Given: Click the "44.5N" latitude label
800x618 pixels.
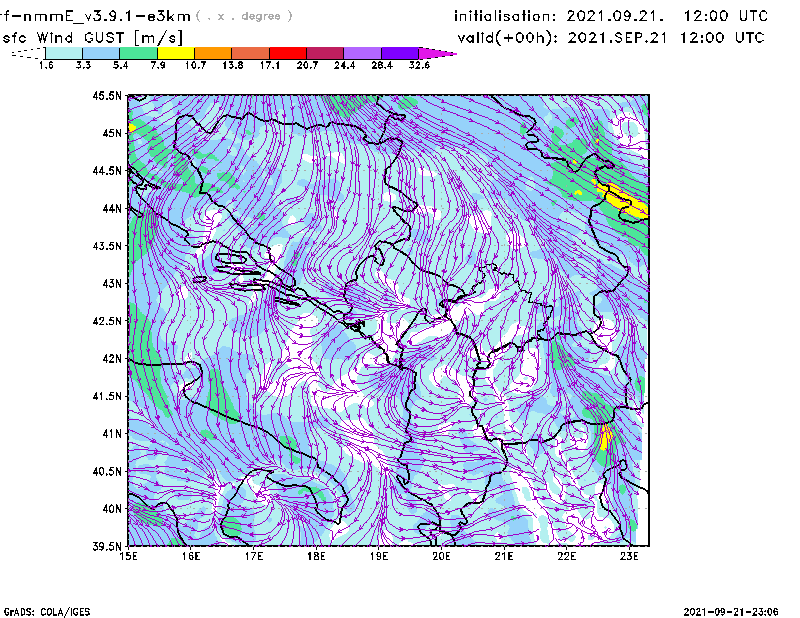Looking at the screenshot, I should [108, 170].
